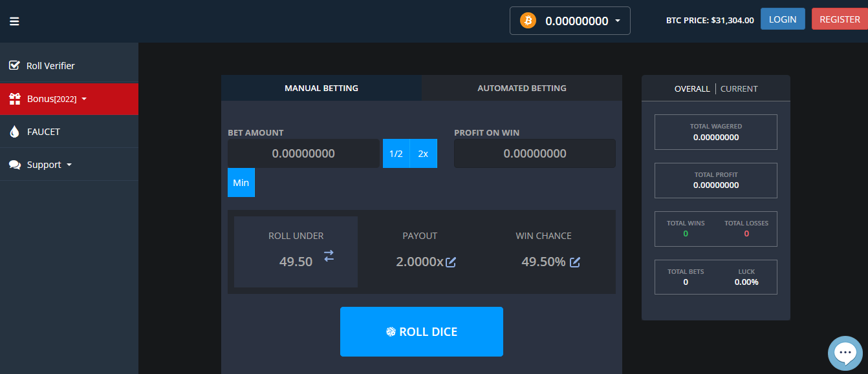Viewport: 868px width, 374px height.
Task: Click the LOGIN button
Action: pyautogui.click(x=783, y=19)
